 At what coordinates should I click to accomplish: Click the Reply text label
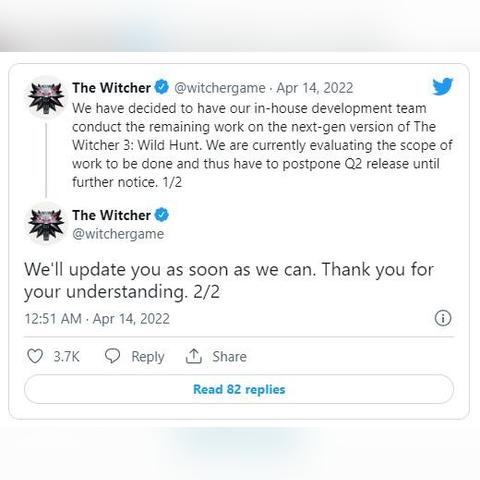tap(148, 357)
